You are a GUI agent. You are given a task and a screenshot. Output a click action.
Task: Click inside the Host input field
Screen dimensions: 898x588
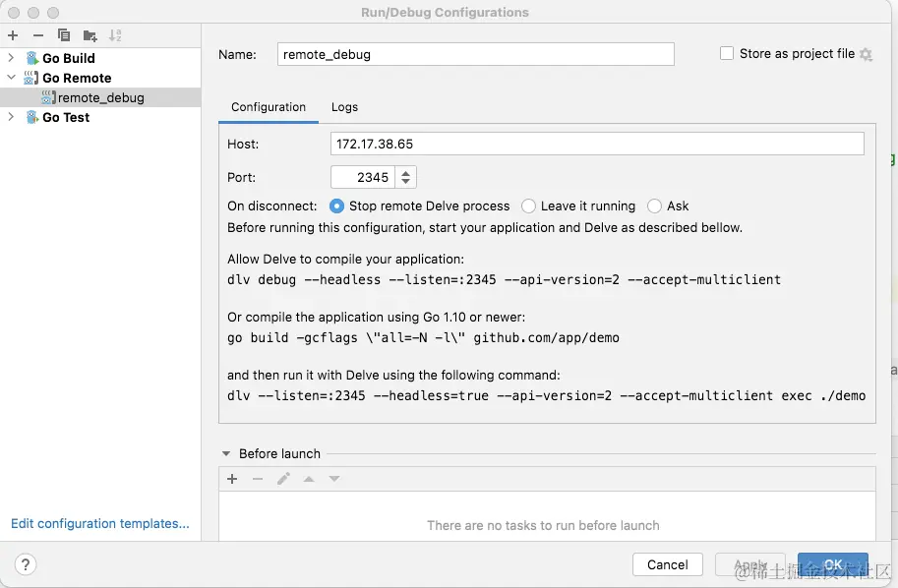pyautogui.click(x=597, y=144)
